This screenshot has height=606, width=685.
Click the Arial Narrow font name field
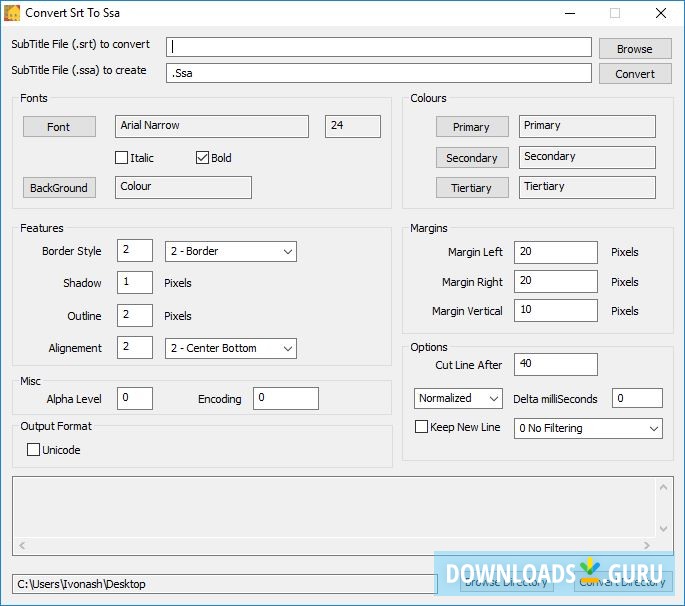[212, 126]
